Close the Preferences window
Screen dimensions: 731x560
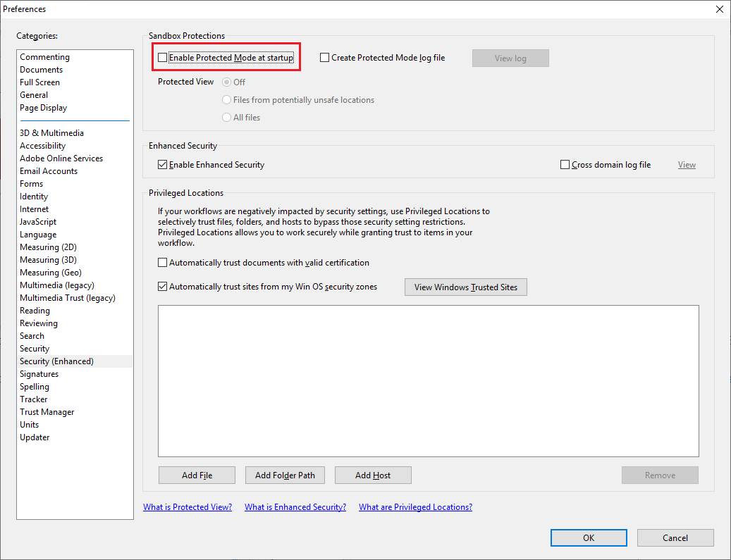[719, 9]
